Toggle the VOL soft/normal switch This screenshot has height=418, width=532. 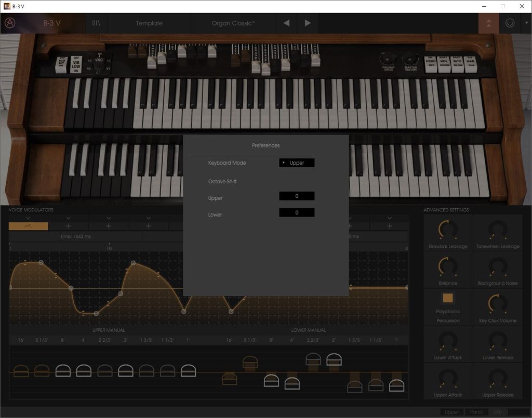click(x=444, y=64)
